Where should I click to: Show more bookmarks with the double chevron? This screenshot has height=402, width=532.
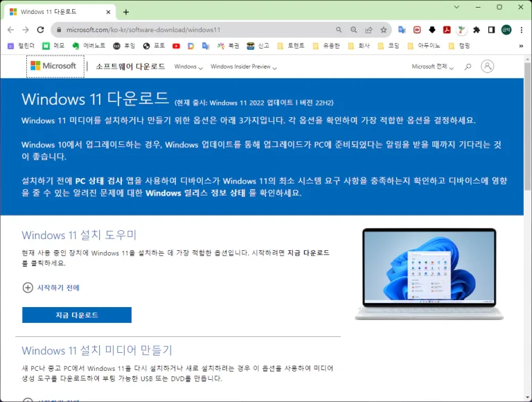[521, 46]
